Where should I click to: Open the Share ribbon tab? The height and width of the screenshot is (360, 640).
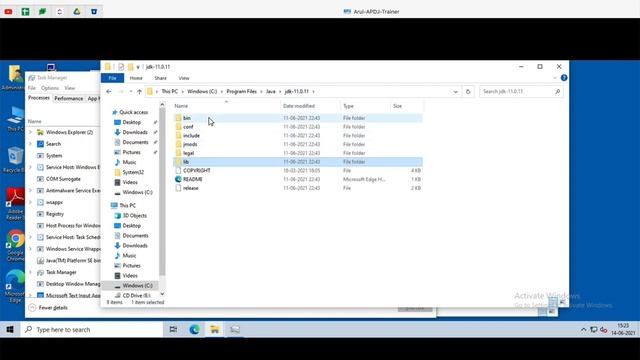click(x=160, y=78)
